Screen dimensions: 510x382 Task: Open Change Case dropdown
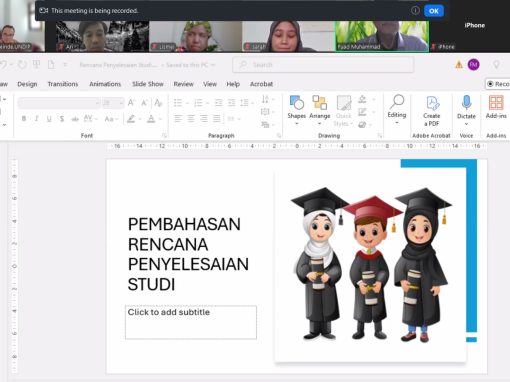pos(111,119)
